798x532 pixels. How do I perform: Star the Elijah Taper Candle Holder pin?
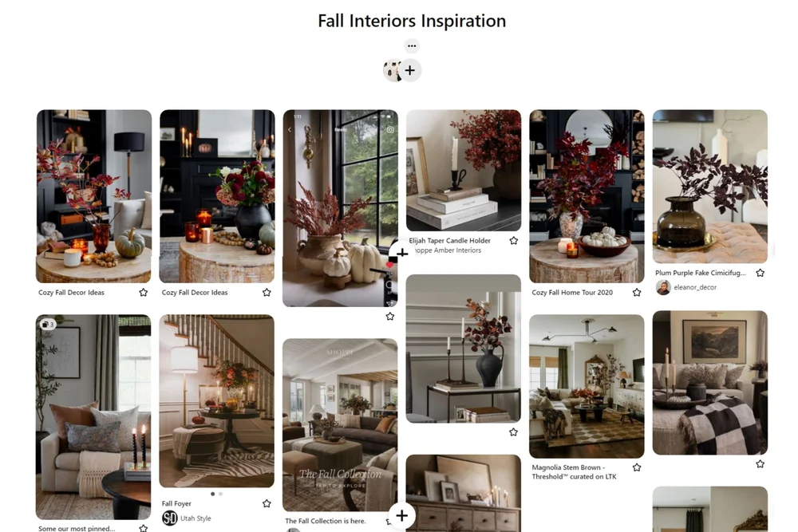click(x=513, y=241)
